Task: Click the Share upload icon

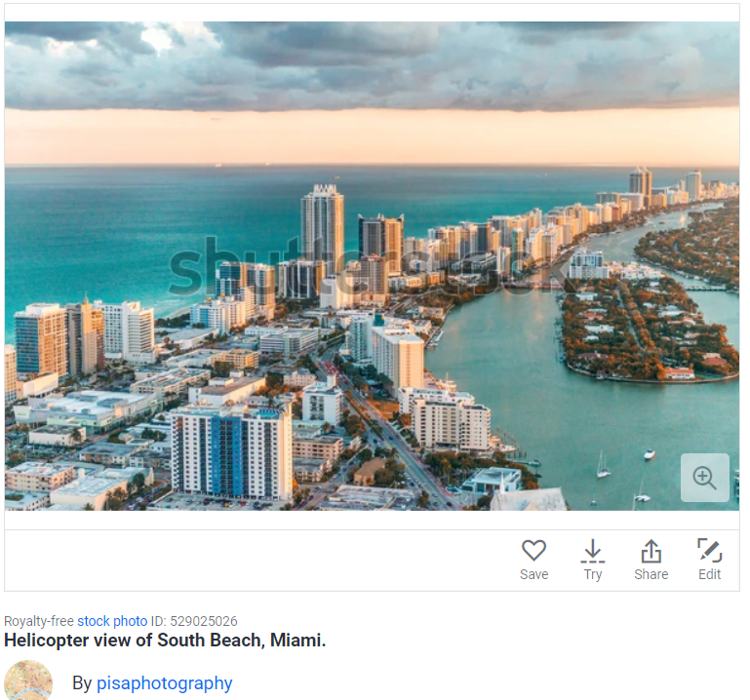Action: pyautogui.click(x=651, y=550)
